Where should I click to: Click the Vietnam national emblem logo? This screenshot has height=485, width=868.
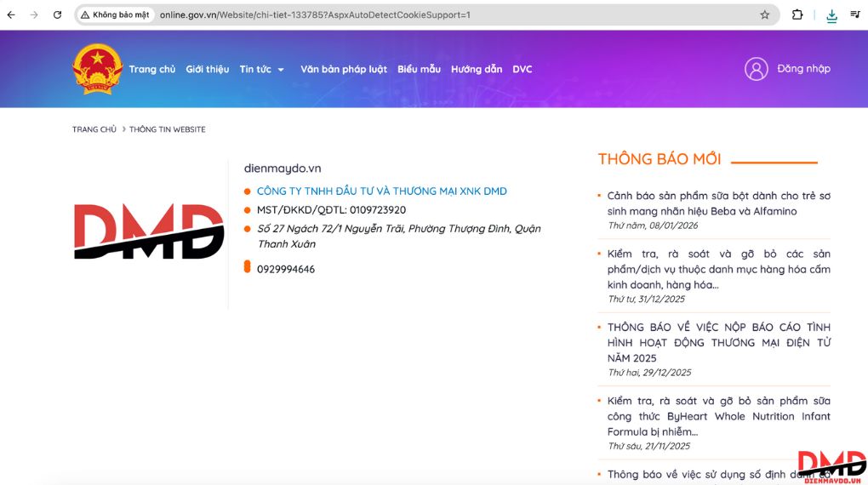[97, 69]
